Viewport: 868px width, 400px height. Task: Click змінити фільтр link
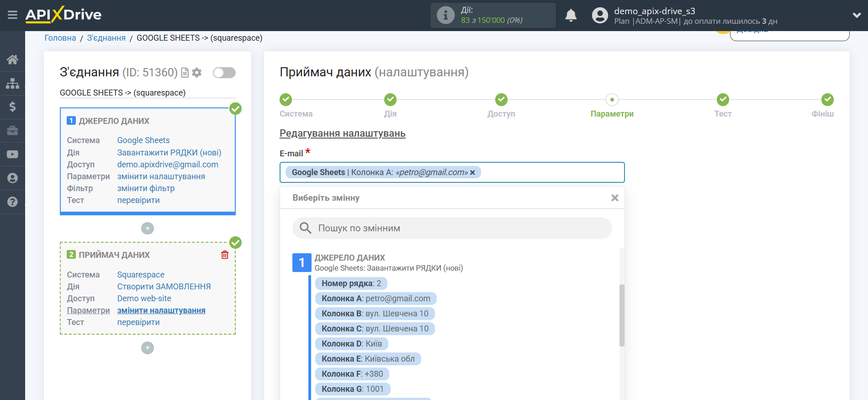[x=146, y=188]
